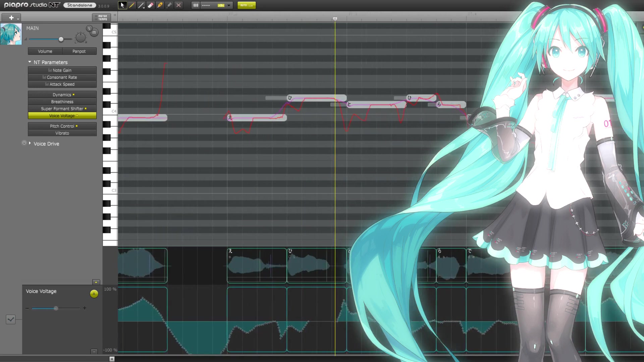Adjust the Voice Voltage value slider
The height and width of the screenshot is (362, 644).
coord(56,308)
